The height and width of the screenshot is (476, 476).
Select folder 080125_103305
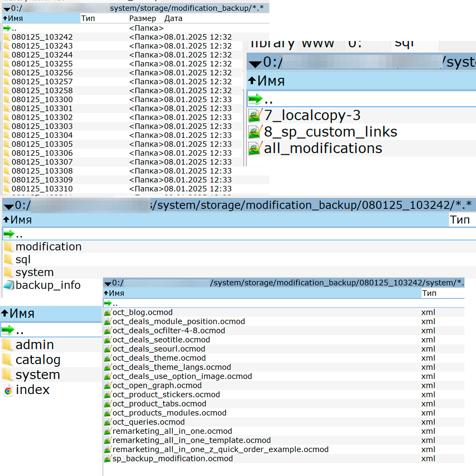pyautogui.click(x=42, y=144)
